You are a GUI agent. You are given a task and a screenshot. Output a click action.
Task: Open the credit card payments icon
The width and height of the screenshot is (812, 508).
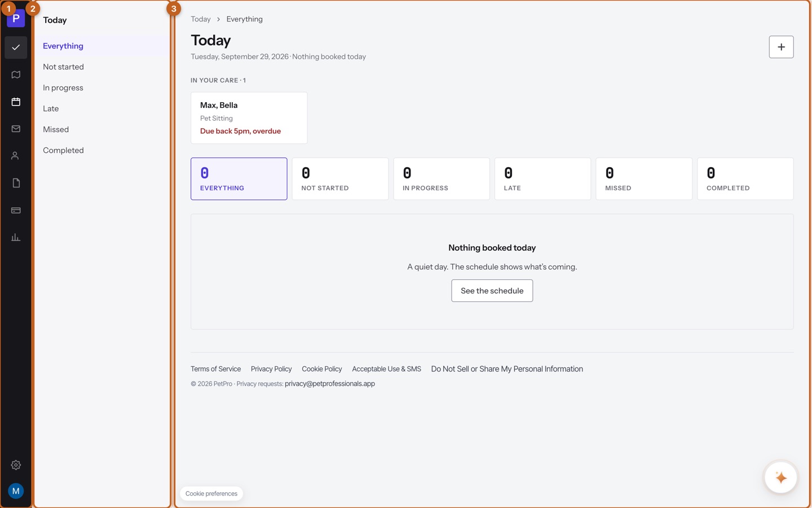[16, 210]
